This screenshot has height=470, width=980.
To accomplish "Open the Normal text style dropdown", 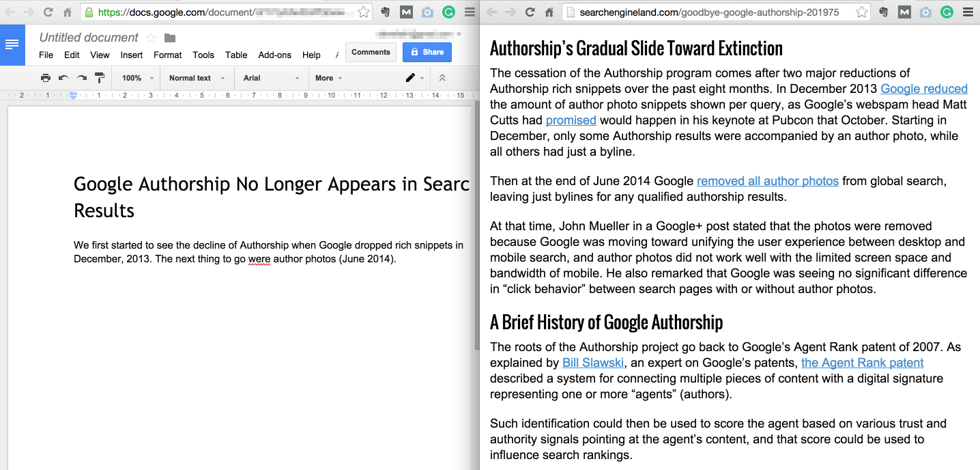I will 197,78.
